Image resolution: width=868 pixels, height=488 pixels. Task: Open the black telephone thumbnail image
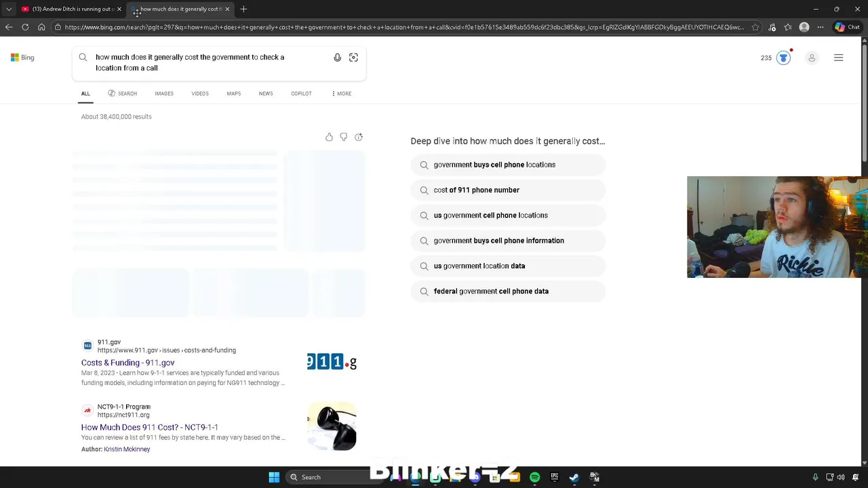tap(332, 426)
